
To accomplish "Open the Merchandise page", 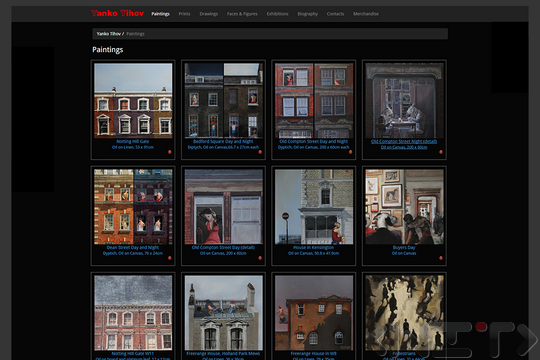I will pos(366,14).
